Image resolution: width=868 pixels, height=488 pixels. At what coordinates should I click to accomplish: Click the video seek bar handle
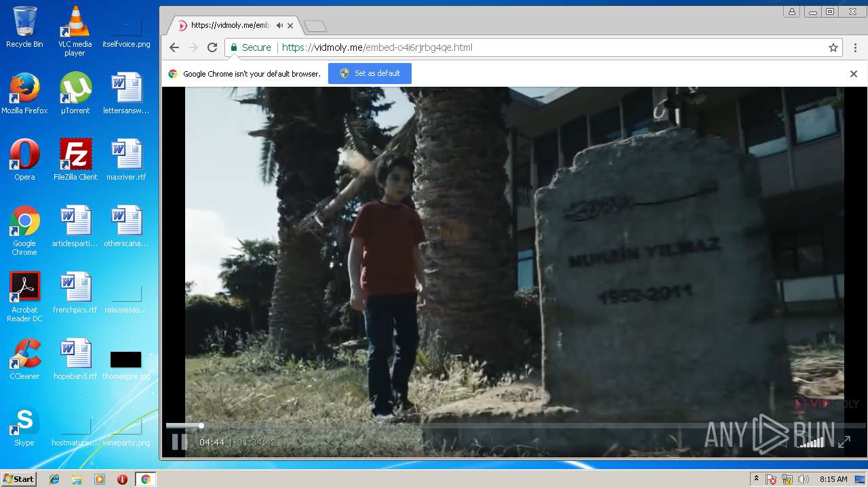click(x=201, y=426)
